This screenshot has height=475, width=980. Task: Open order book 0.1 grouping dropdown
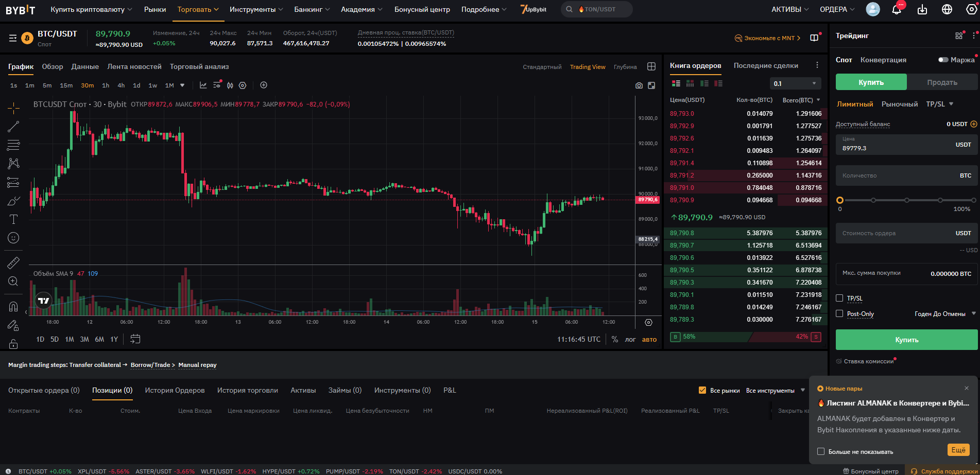pos(795,83)
